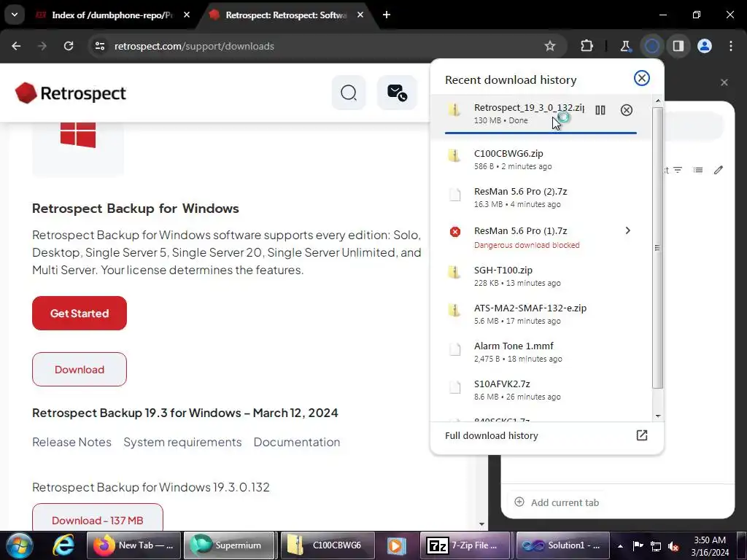Viewport: 747px width, 560px height.
Task: Open the media player taskbar icon
Action: (396, 545)
